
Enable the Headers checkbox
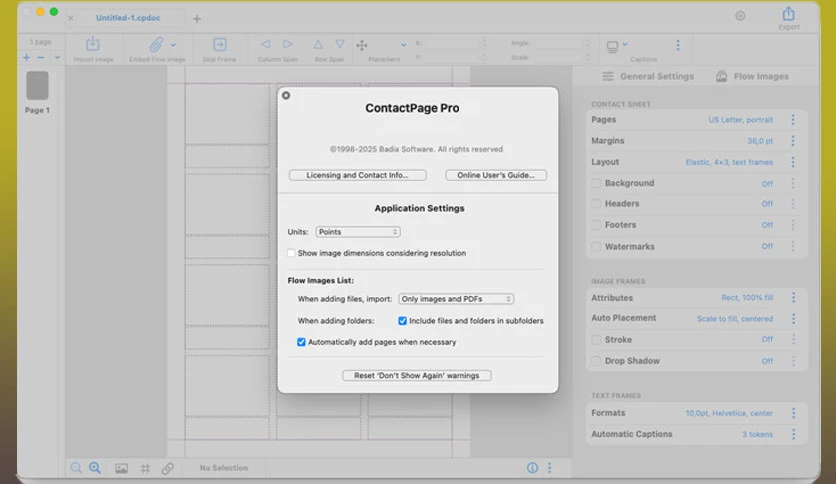596,204
